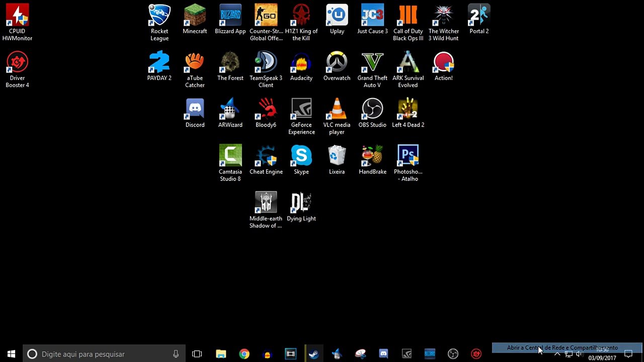Select the Discord desktop shortcut
The image size is (644, 362).
coord(195,113)
